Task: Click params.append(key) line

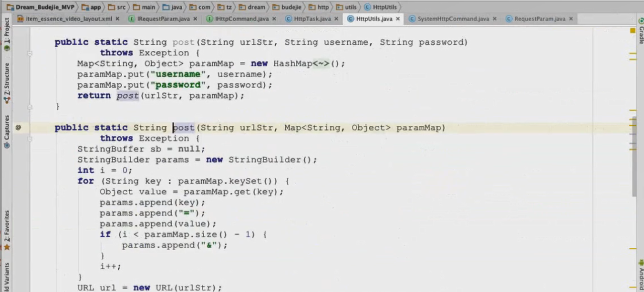Action: (x=152, y=202)
